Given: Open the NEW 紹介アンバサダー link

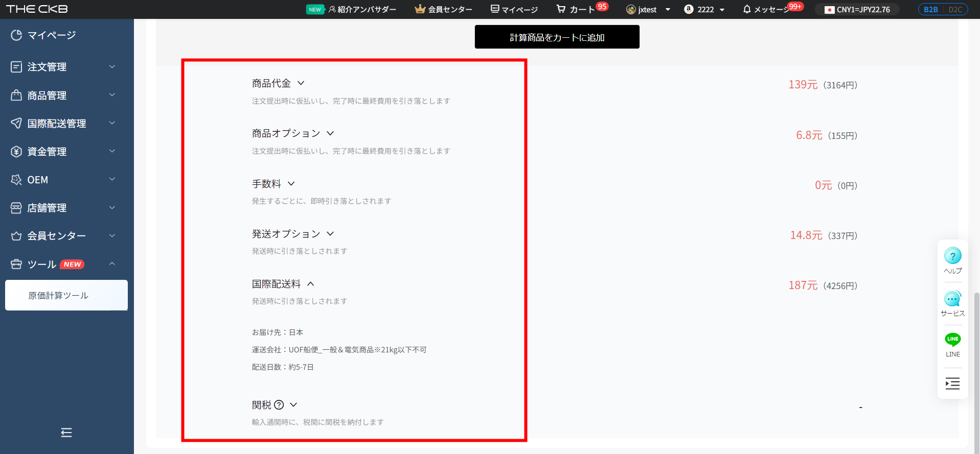Looking at the screenshot, I should click(x=351, y=9).
